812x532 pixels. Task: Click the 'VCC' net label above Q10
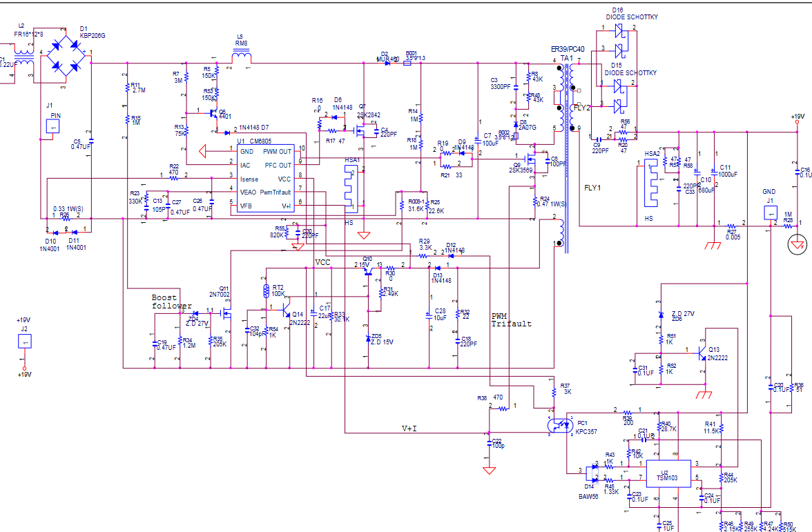(x=322, y=262)
